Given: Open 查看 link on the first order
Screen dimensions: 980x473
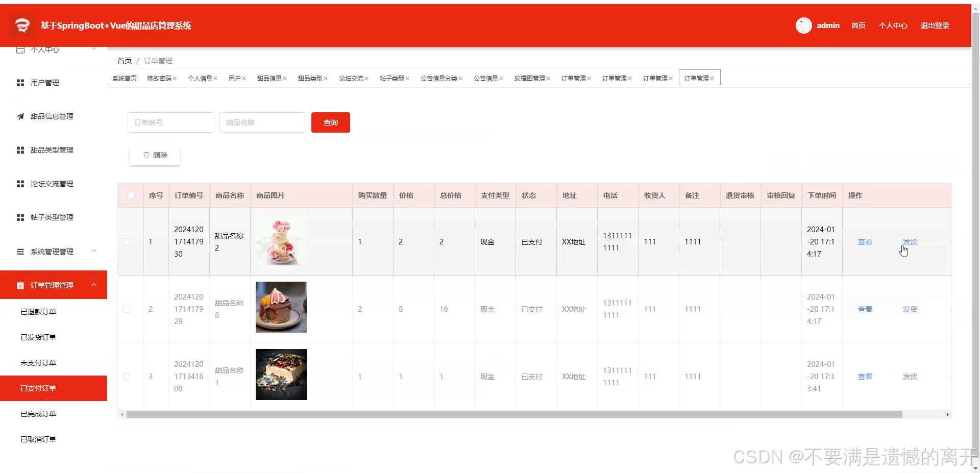Looking at the screenshot, I should (x=865, y=242).
